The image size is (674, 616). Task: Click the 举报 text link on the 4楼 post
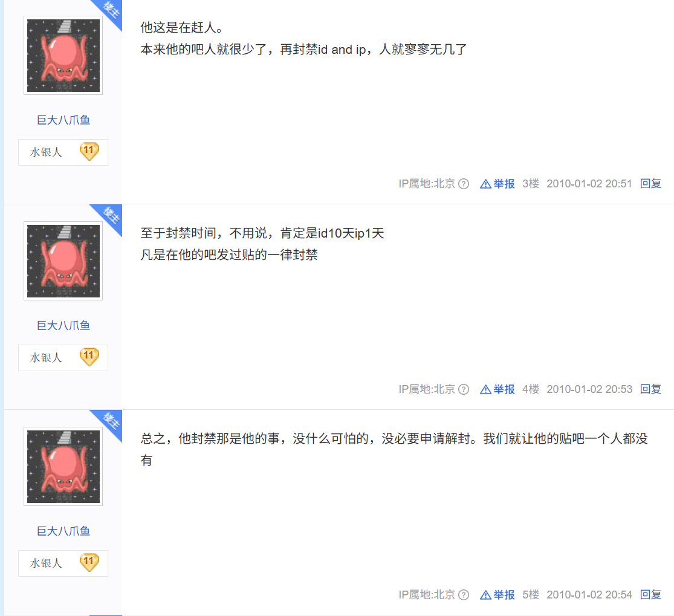504,389
